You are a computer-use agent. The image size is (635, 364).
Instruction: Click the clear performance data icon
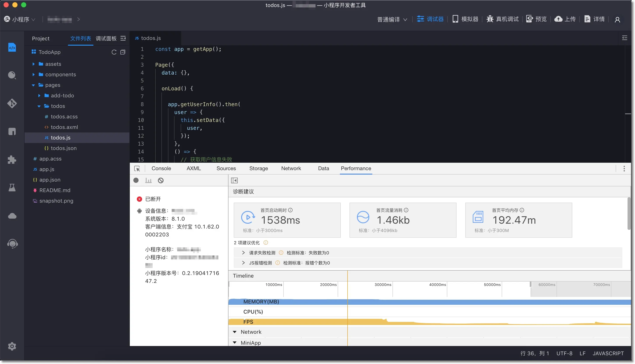161,180
